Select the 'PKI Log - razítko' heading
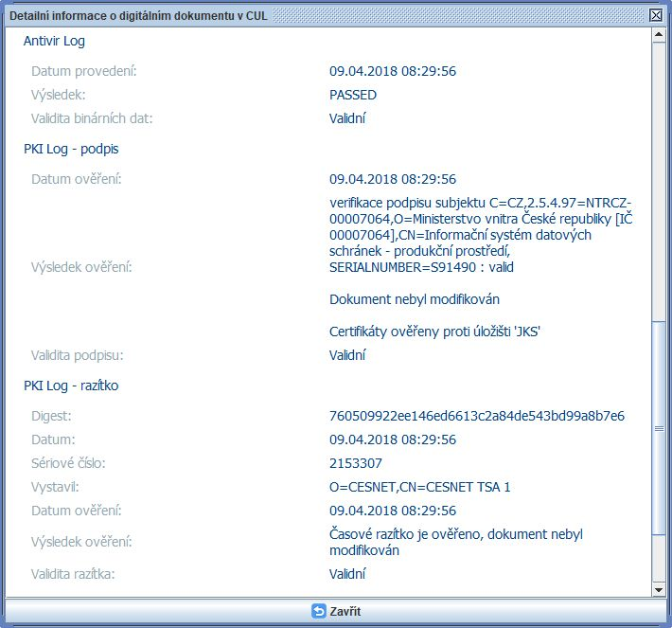 click(71, 386)
